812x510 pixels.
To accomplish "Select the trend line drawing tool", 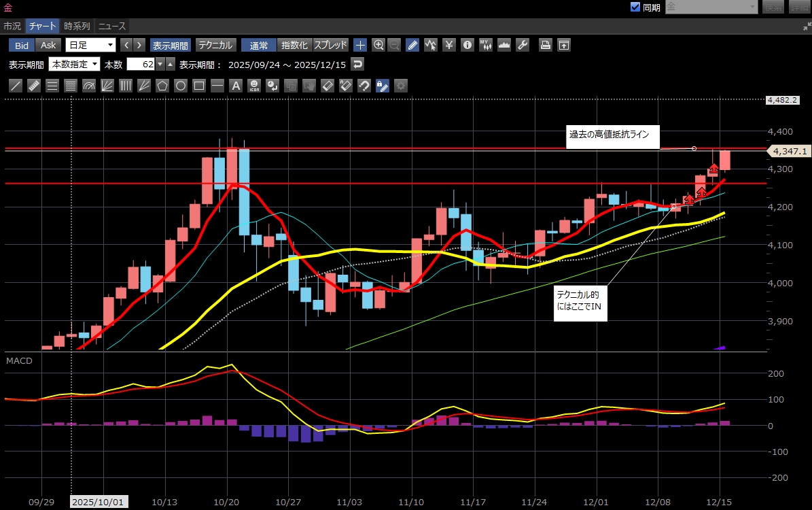I will pos(15,86).
